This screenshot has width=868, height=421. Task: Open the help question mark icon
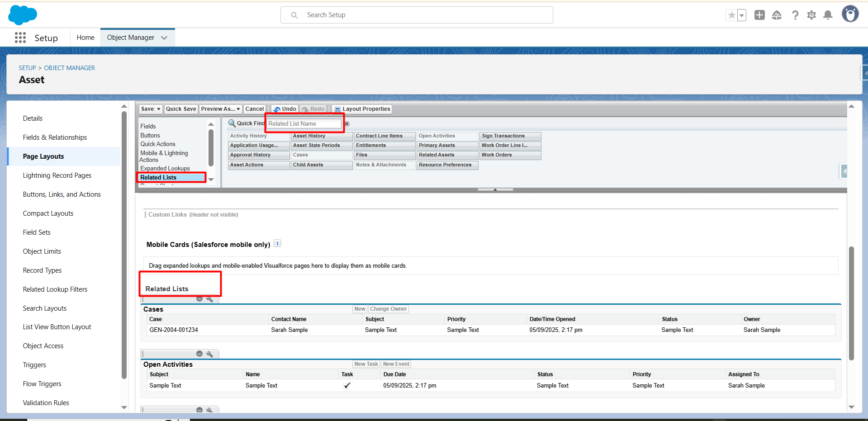click(795, 15)
